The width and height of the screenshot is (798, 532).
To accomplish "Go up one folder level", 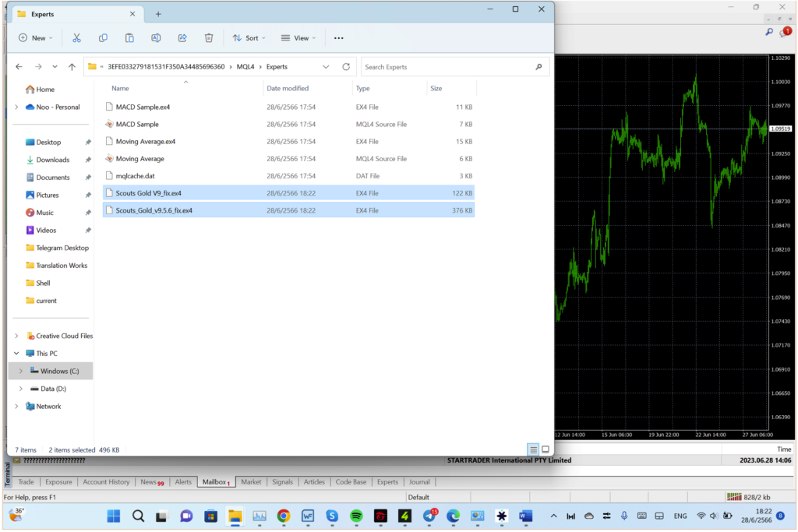I will coord(72,67).
